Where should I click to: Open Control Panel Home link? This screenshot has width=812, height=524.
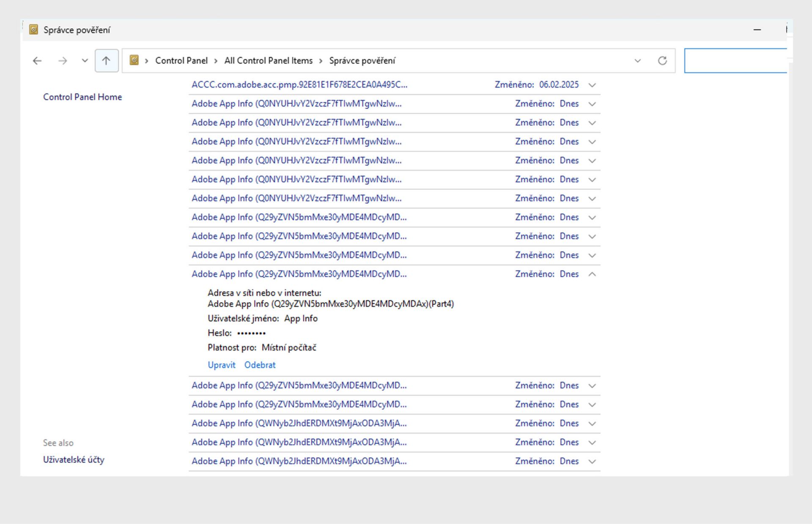(x=82, y=97)
